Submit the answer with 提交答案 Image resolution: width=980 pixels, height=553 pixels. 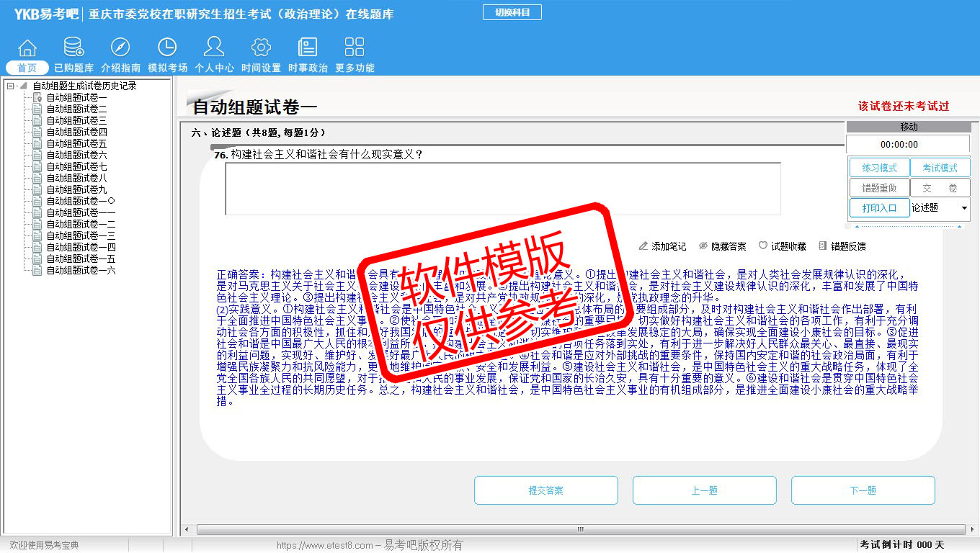click(x=546, y=490)
